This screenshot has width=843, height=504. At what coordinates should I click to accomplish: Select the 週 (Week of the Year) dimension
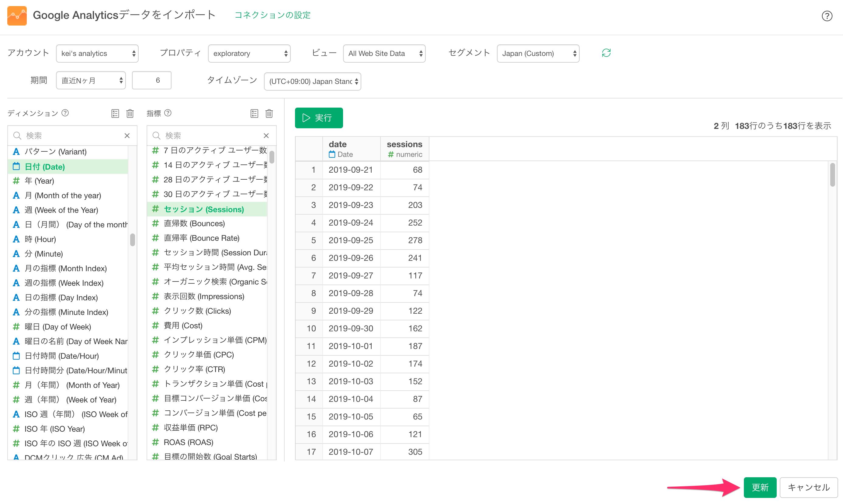coord(68,210)
